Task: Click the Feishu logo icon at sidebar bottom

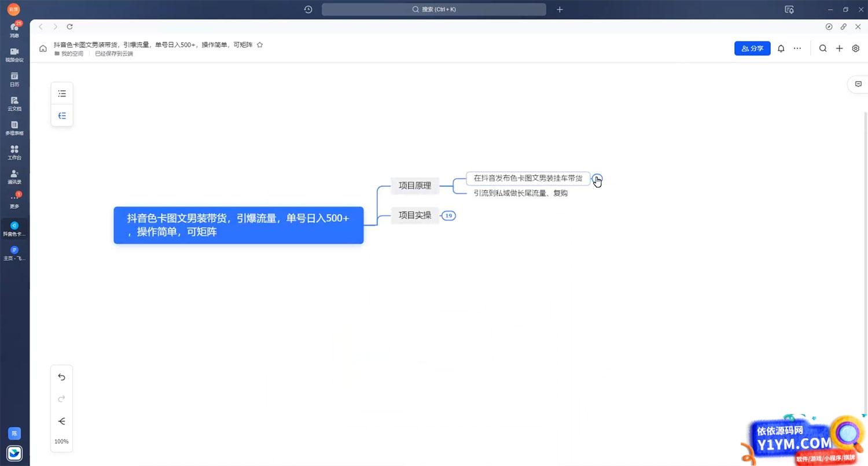Action: coord(14,453)
